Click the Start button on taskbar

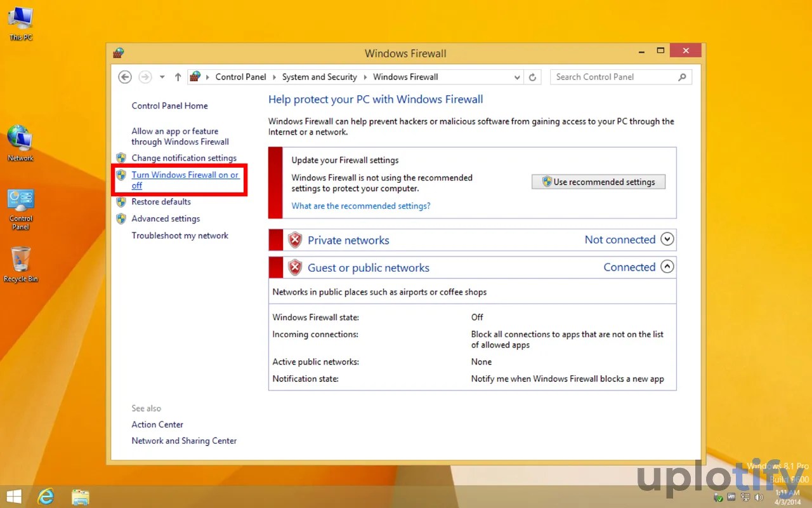(14, 496)
